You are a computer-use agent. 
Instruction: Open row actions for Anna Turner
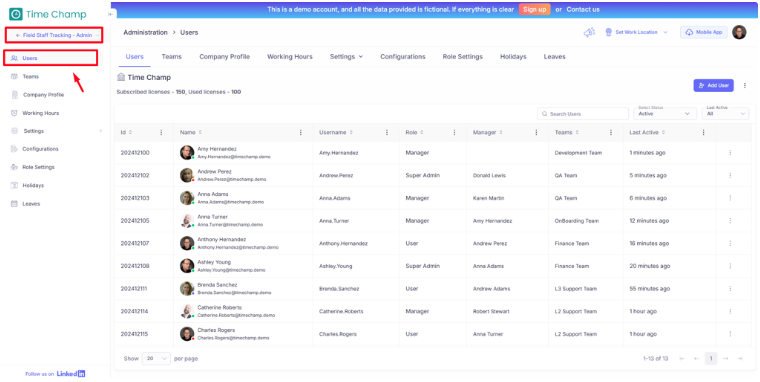pyautogui.click(x=730, y=221)
